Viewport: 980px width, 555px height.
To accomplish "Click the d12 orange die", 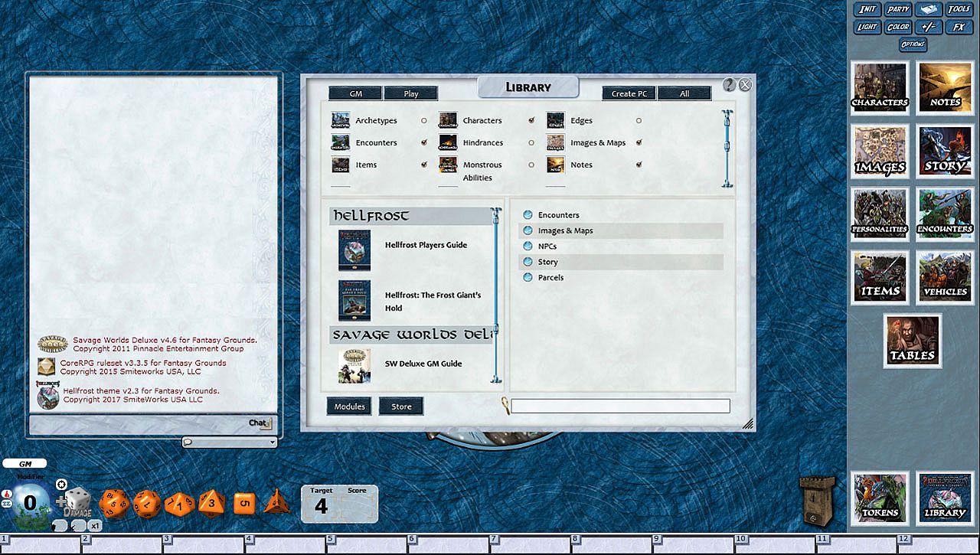I will click(145, 504).
